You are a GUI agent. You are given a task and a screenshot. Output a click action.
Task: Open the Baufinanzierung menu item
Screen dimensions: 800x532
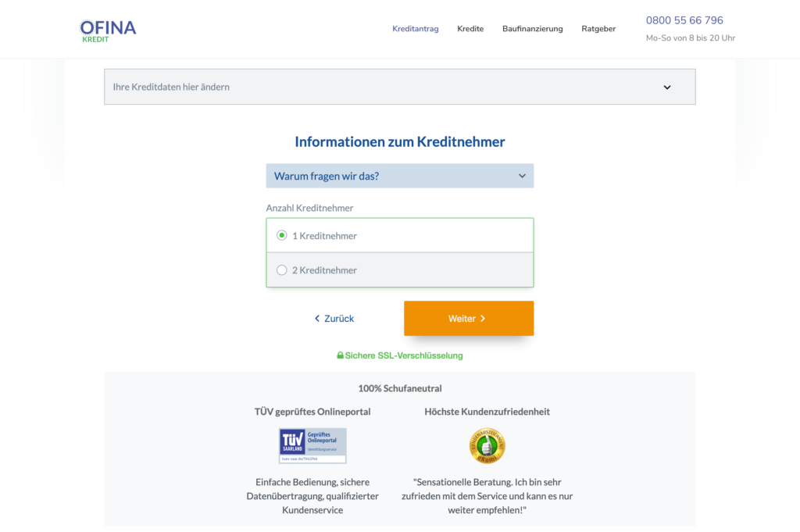pos(532,29)
